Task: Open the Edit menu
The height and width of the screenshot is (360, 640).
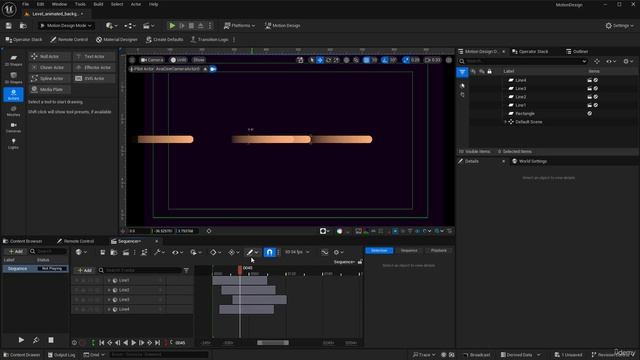Action: (40, 4)
